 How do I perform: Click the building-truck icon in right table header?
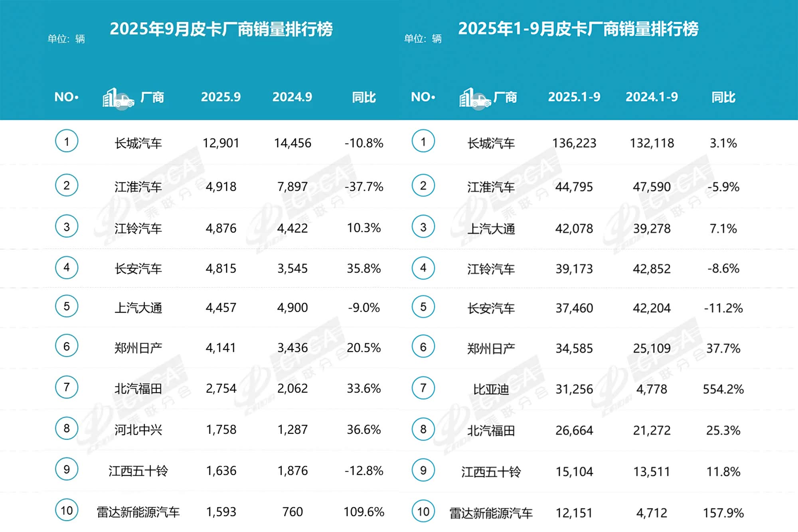475,98
